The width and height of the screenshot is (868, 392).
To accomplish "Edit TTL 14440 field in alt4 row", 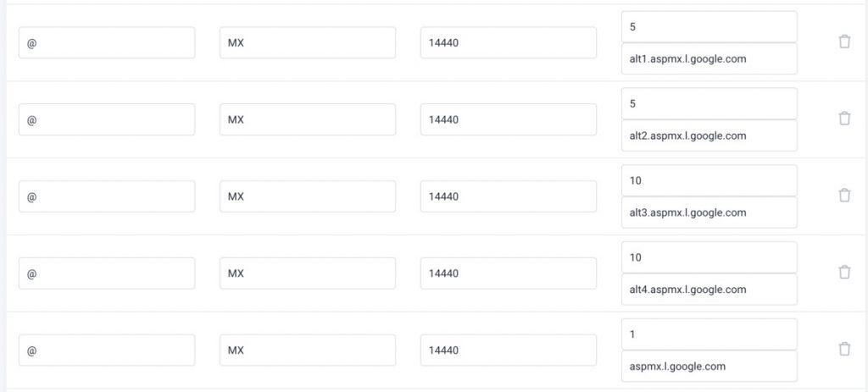I will 509,273.
